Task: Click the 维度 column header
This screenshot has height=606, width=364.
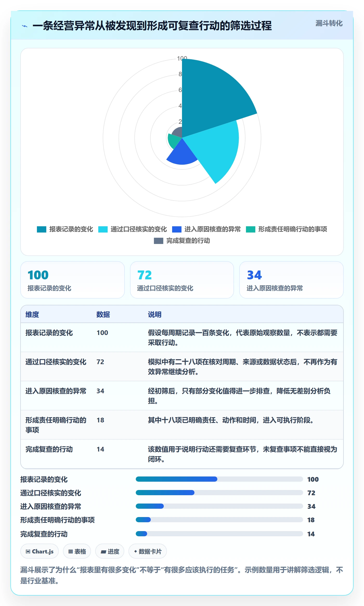Action: 32,314
